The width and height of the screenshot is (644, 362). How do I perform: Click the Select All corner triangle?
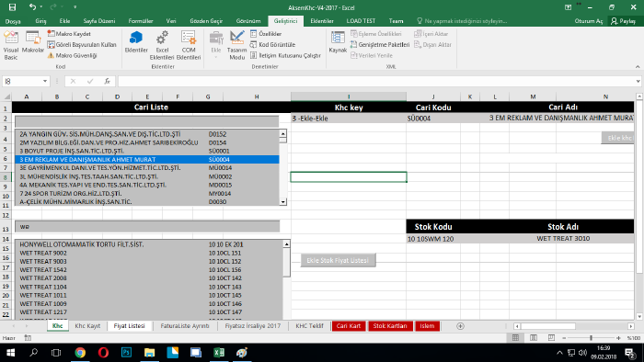point(6,96)
